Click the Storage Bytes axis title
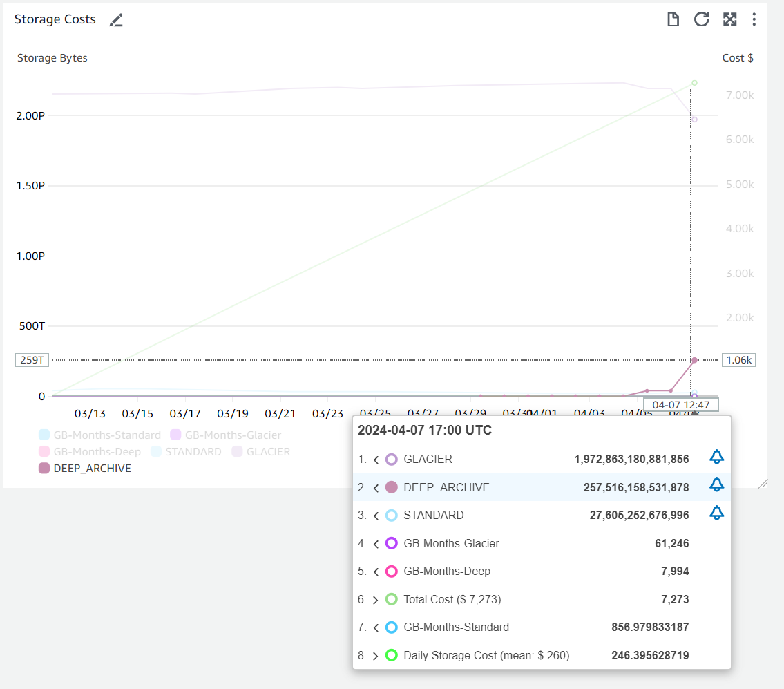The height and width of the screenshot is (689, 784). tap(52, 58)
